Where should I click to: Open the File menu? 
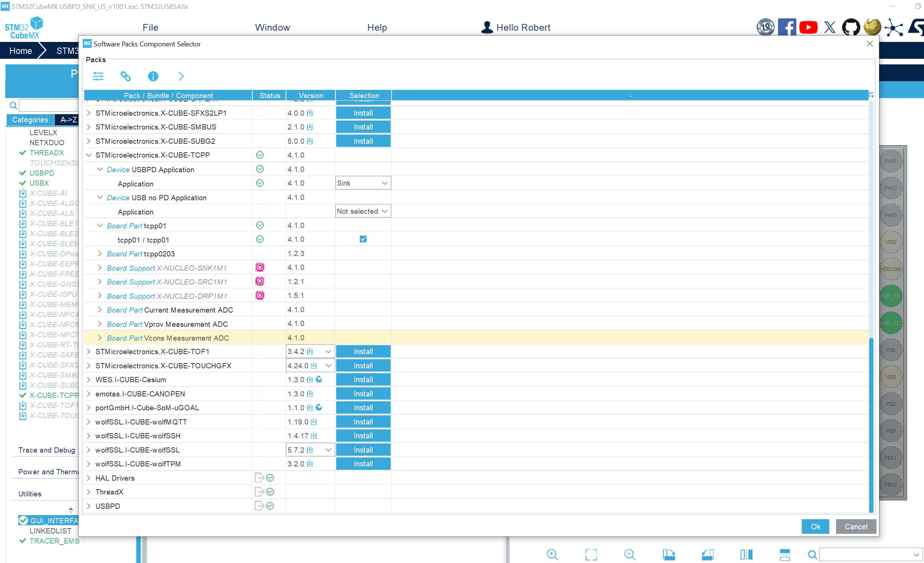click(x=151, y=27)
